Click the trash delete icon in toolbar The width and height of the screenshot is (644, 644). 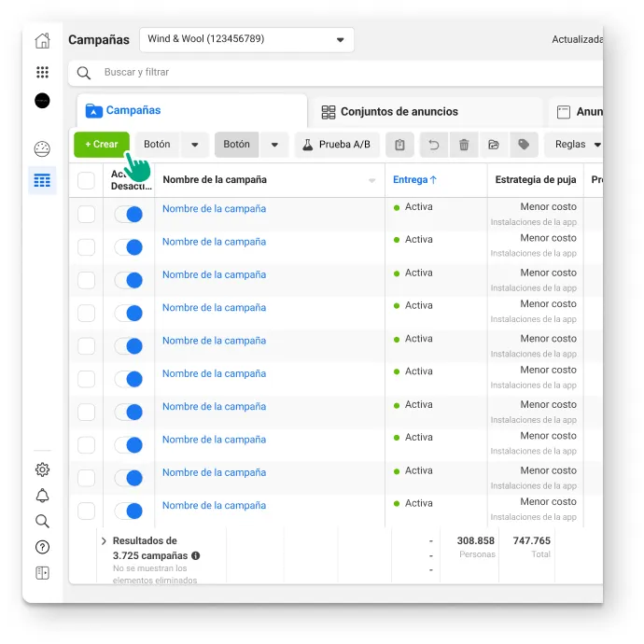tap(464, 145)
